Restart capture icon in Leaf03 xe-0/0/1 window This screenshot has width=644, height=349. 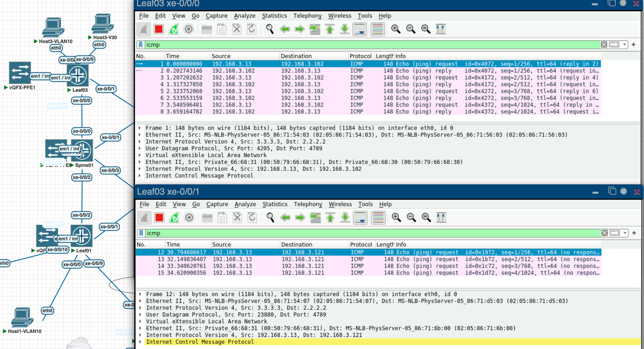pos(174,218)
